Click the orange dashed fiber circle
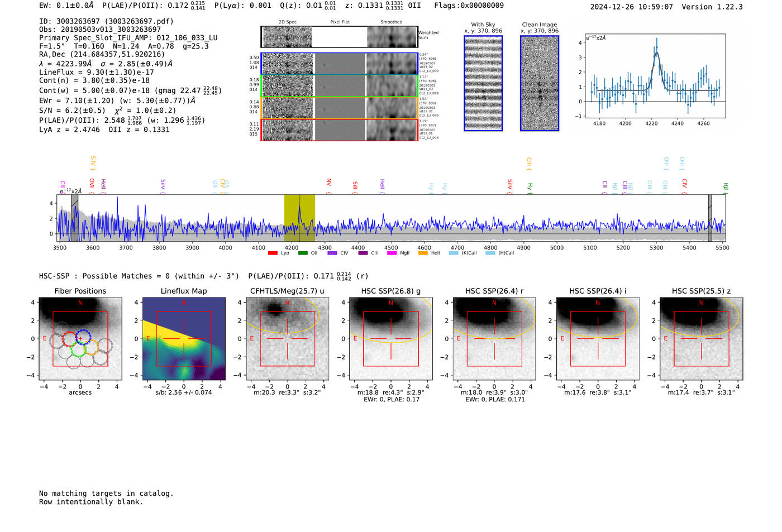The image size is (782, 532). coord(91,348)
